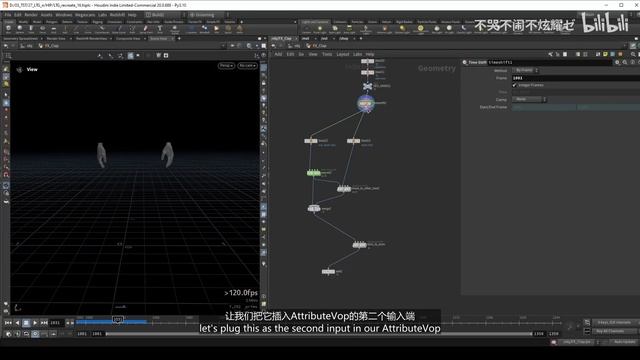Click the Start/End Frame first field

pos(544,107)
